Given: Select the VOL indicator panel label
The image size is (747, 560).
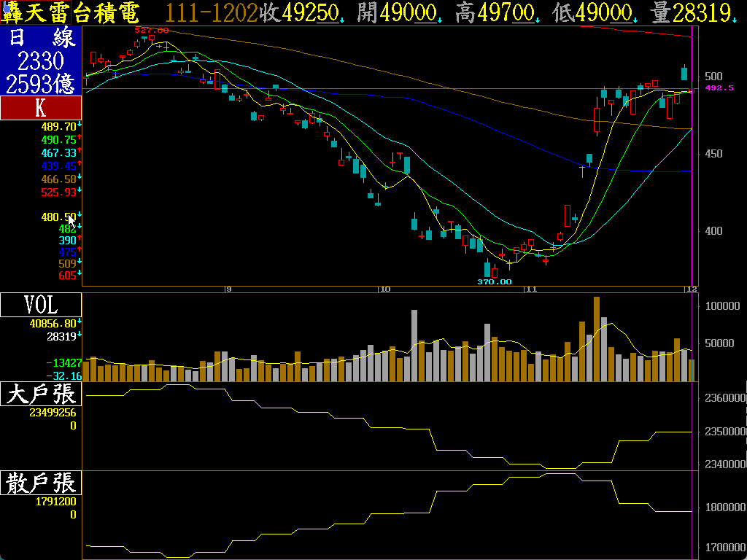Looking at the screenshot, I should [40, 305].
